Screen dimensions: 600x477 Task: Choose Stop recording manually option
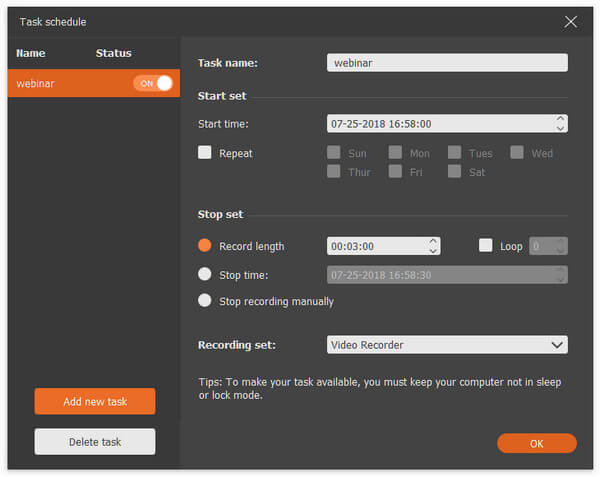[205, 301]
